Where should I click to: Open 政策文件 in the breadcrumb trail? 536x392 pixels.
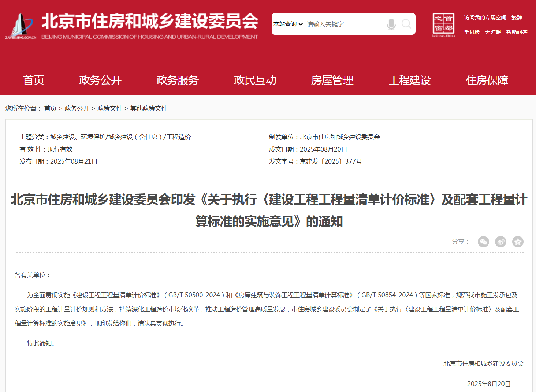tap(111, 108)
